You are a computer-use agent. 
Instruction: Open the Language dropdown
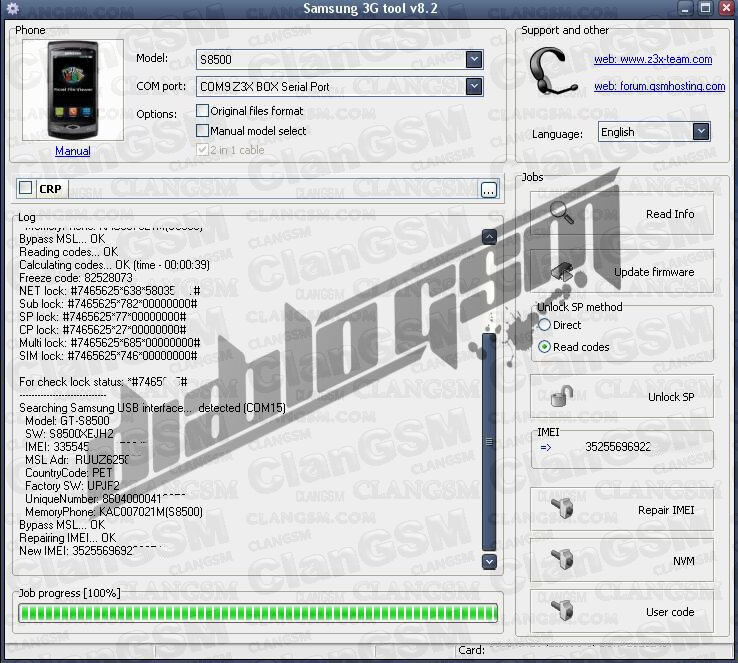pos(701,132)
